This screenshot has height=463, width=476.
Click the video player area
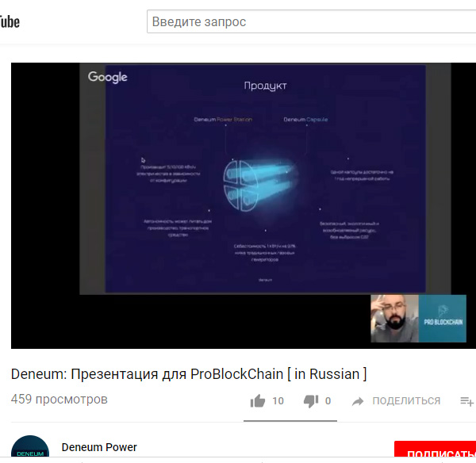pos(244,205)
